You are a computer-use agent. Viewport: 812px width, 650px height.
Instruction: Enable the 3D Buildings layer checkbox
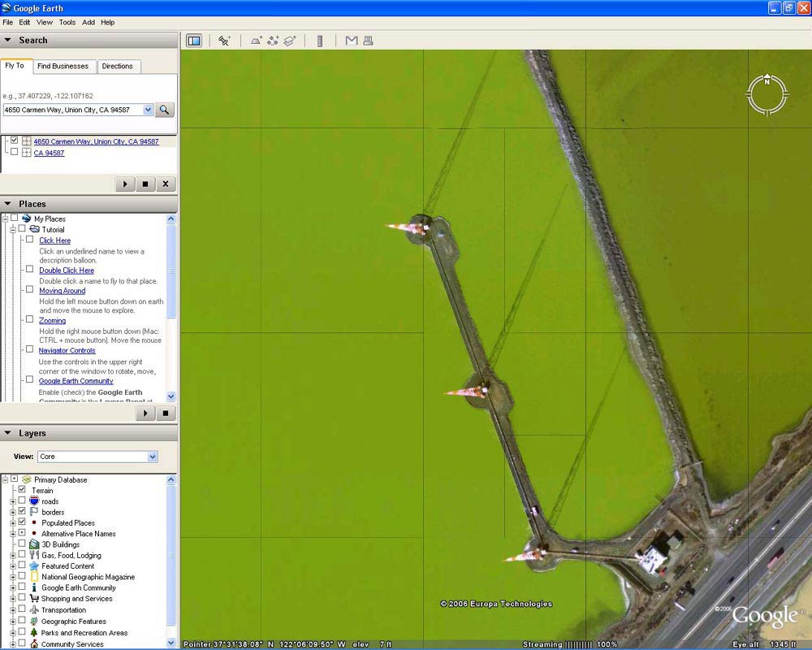click(22, 544)
